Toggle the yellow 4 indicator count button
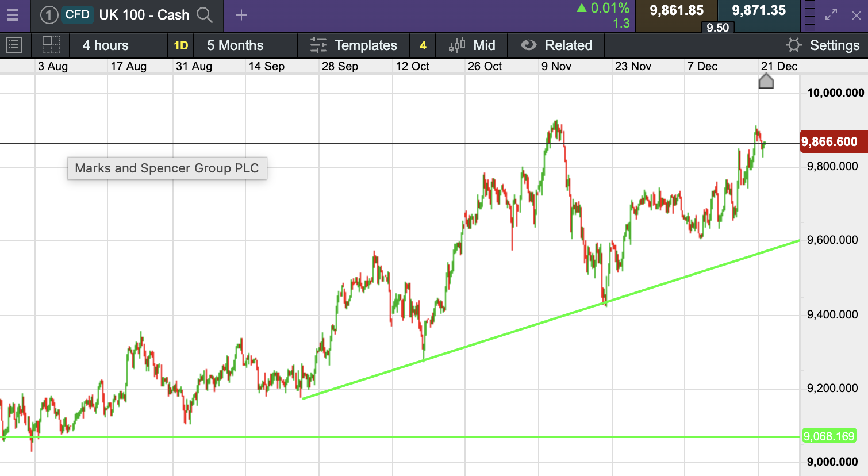The image size is (868, 476). [423, 45]
